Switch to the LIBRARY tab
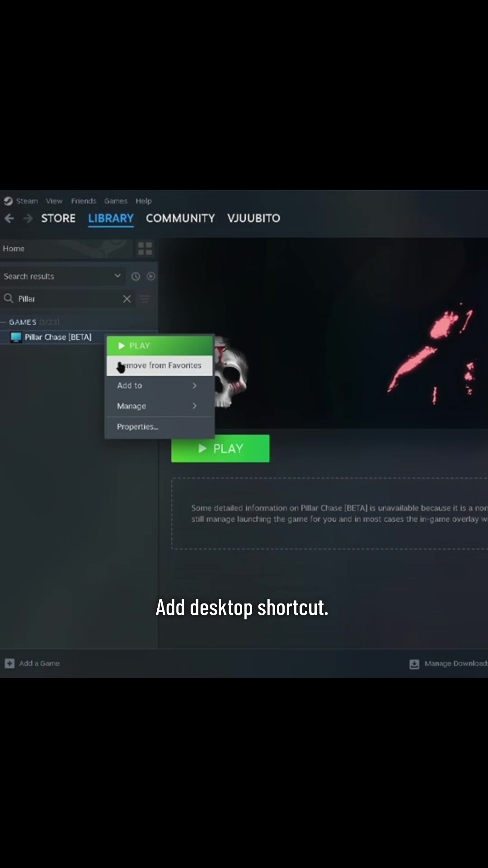The image size is (488, 868). pyautogui.click(x=111, y=218)
